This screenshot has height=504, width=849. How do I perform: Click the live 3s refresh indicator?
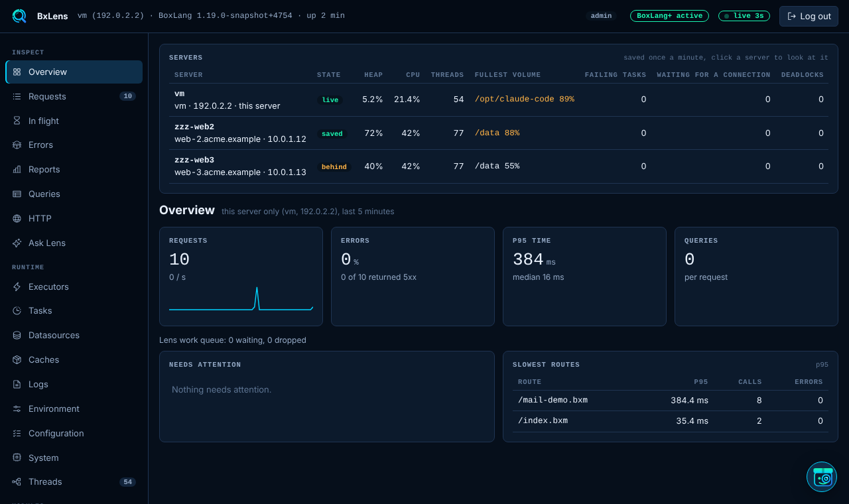[x=744, y=16]
